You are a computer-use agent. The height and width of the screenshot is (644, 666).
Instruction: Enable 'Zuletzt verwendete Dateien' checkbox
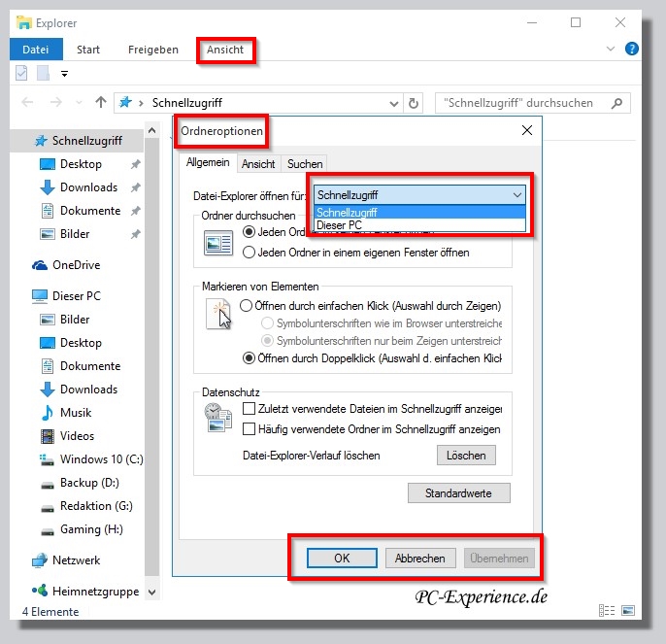click(250, 410)
